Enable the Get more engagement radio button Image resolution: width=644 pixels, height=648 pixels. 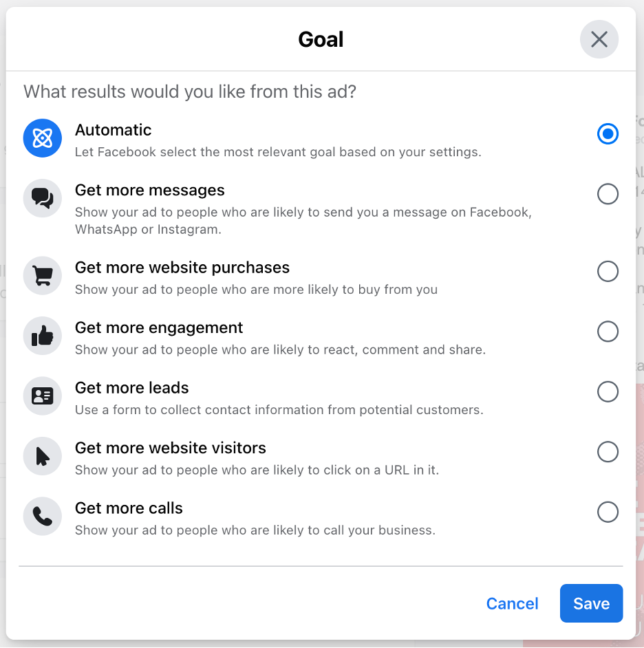pos(608,332)
